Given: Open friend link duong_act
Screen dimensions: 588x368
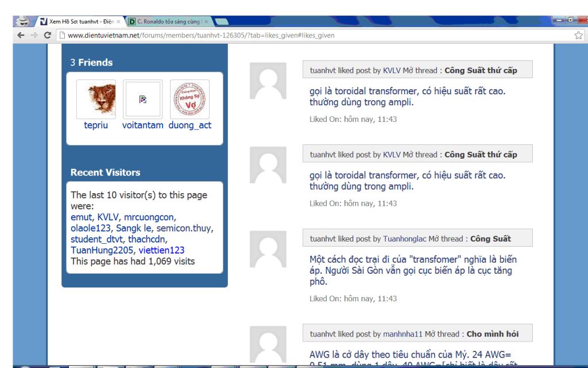Looking at the screenshot, I should 189,125.
